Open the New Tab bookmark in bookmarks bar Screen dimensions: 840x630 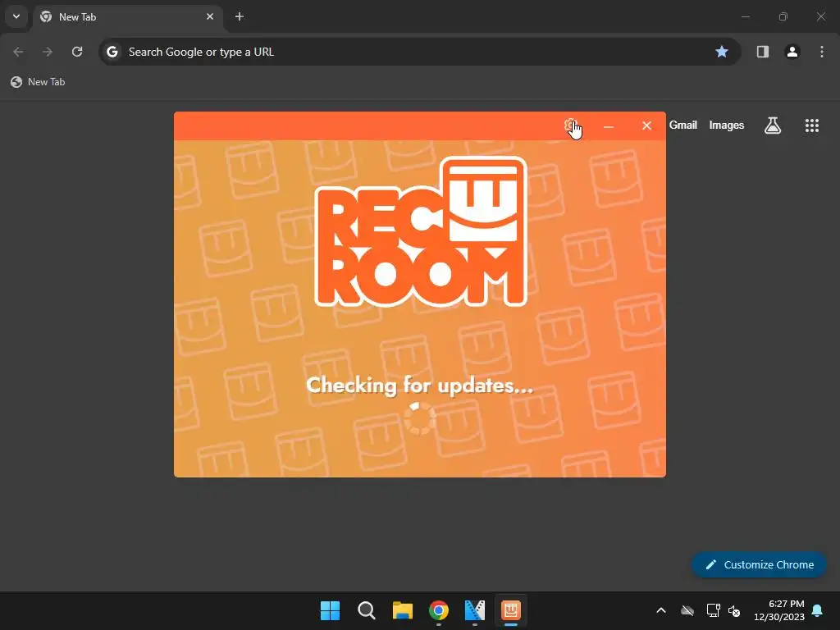38,82
